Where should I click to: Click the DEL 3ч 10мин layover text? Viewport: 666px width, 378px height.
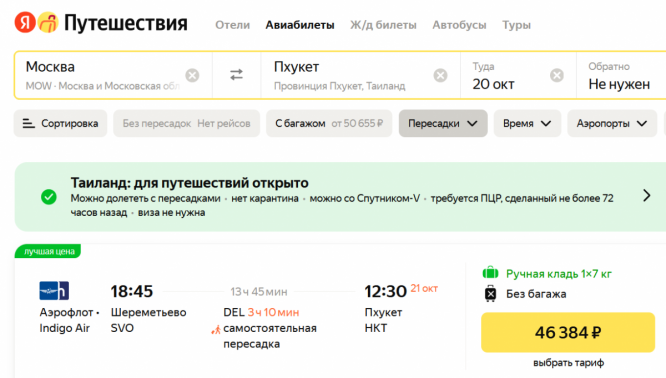pyautogui.click(x=261, y=312)
